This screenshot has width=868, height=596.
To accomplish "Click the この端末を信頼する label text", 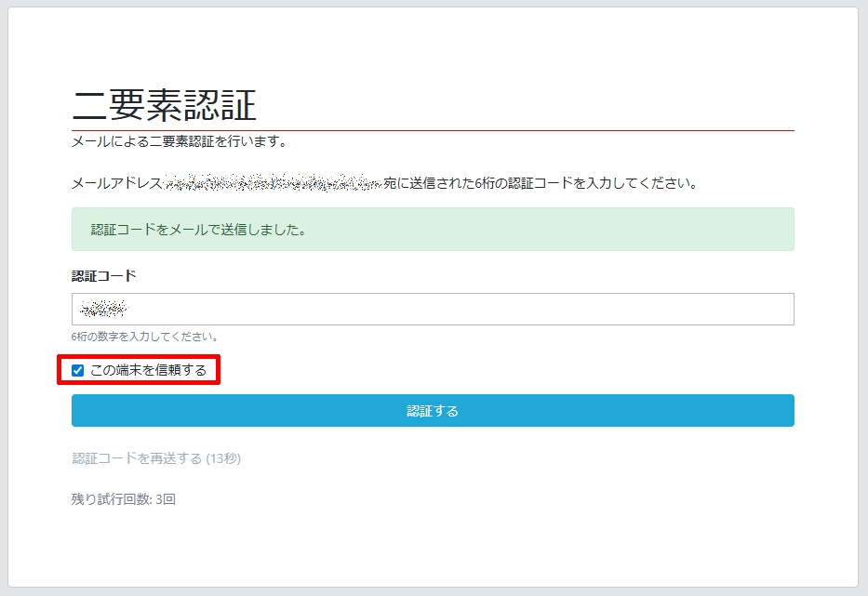I will pos(148,371).
